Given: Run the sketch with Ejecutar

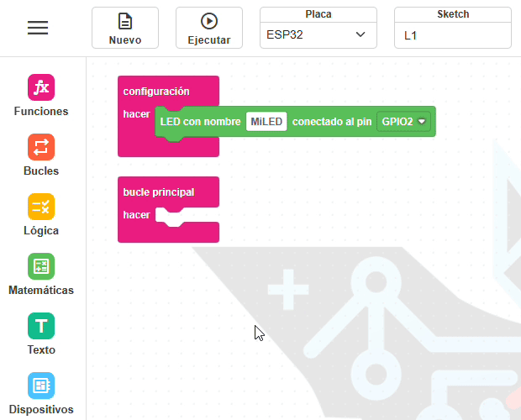Looking at the screenshot, I should pyautogui.click(x=209, y=28).
